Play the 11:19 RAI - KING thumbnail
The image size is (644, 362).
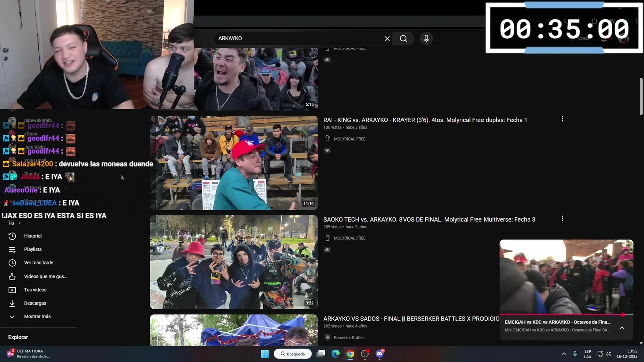[x=234, y=162]
